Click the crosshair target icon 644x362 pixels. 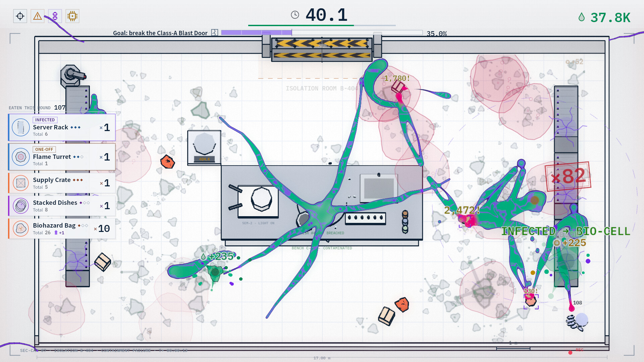coord(20,16)
